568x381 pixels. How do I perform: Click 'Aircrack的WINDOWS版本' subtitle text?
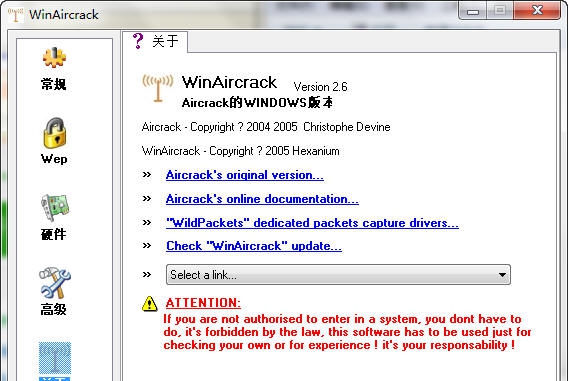(x=257, y=102)
